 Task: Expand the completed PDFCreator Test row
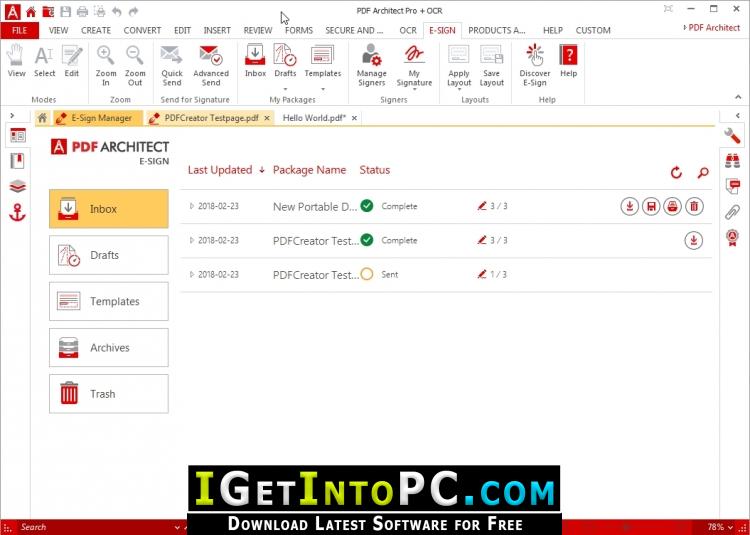coord(192,240)
